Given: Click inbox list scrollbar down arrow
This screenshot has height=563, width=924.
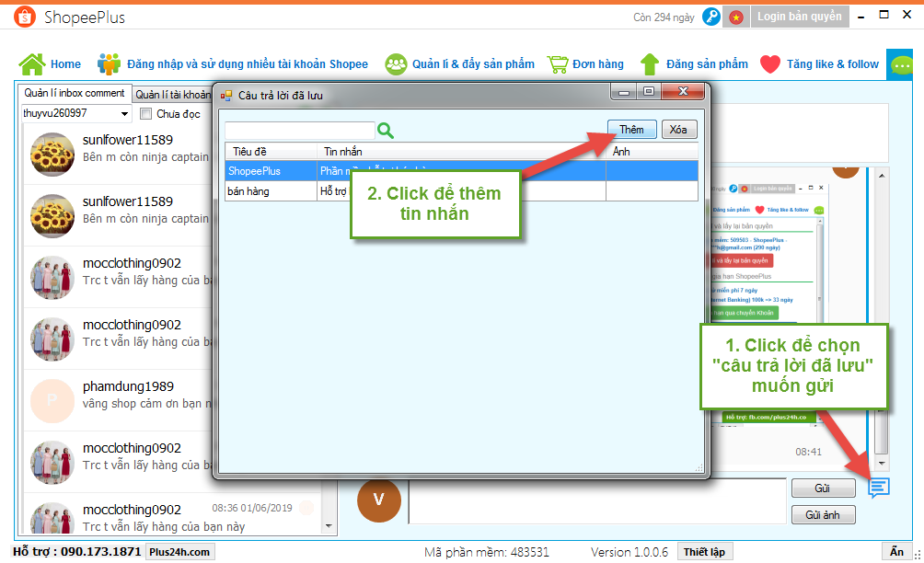Looking at the screenshot, I should coord(330,526).
